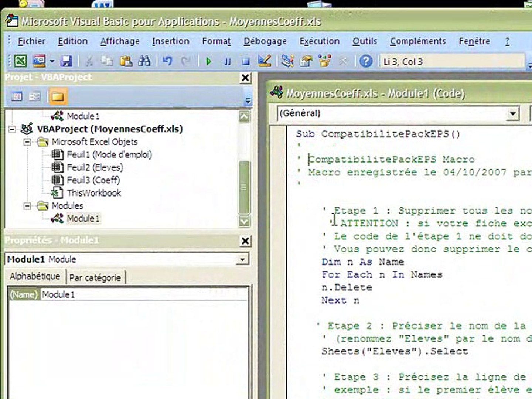Open the Format menu
Viewport: 532px width, 399px height.
216,41
